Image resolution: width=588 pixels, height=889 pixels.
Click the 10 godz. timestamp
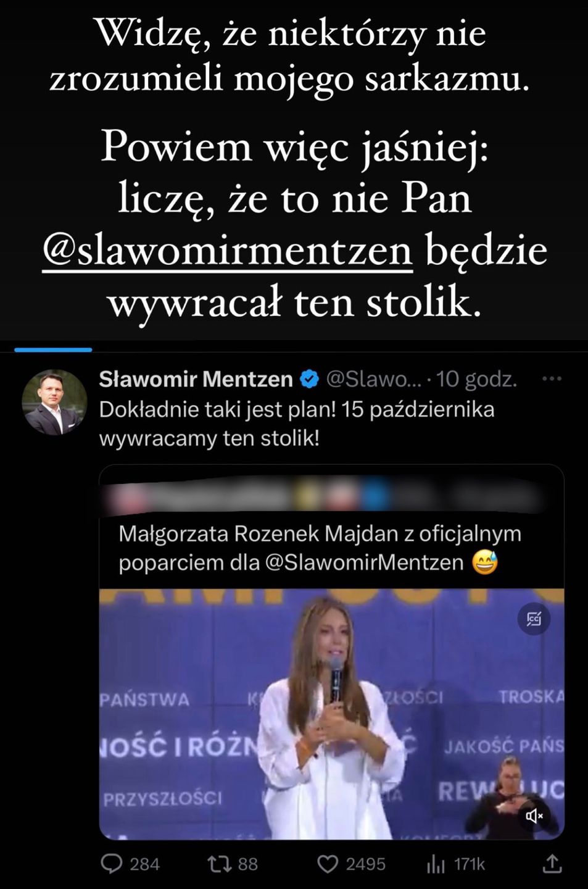coord(476,379)
